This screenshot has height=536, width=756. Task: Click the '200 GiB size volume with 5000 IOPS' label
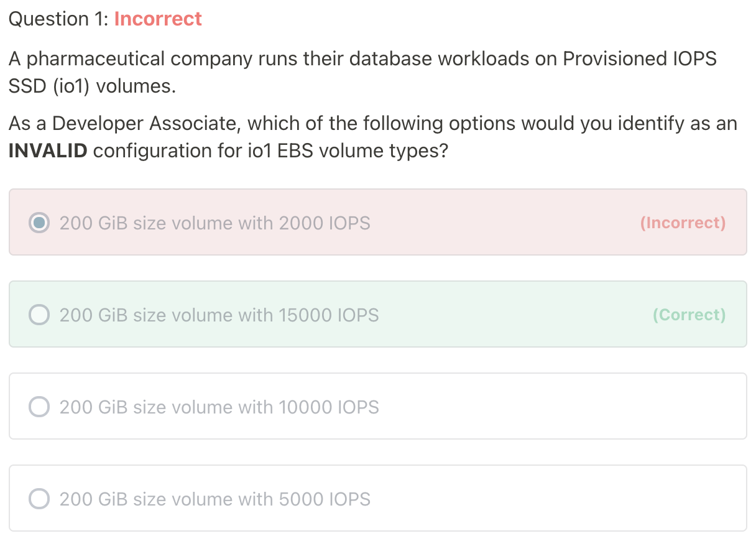(x=214, y=499)
